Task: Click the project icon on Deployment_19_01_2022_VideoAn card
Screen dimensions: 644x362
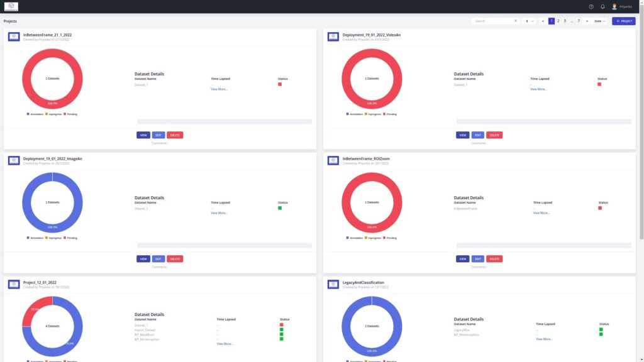Action: 333,37
